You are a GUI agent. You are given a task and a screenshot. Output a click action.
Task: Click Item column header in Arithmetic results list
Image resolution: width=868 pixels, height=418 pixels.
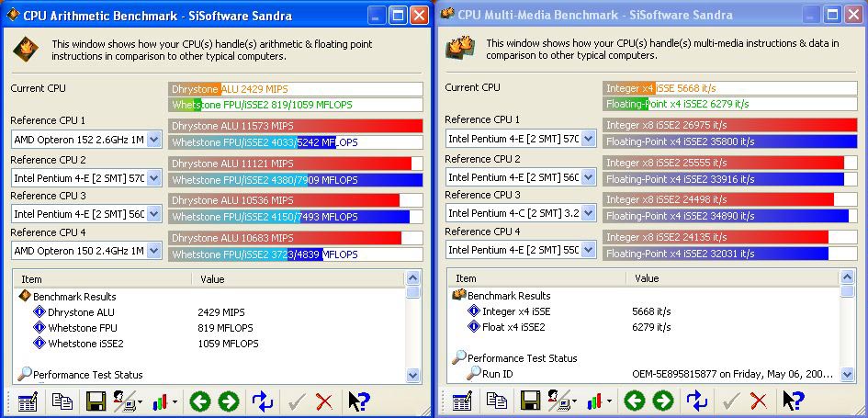coord(102,279)
